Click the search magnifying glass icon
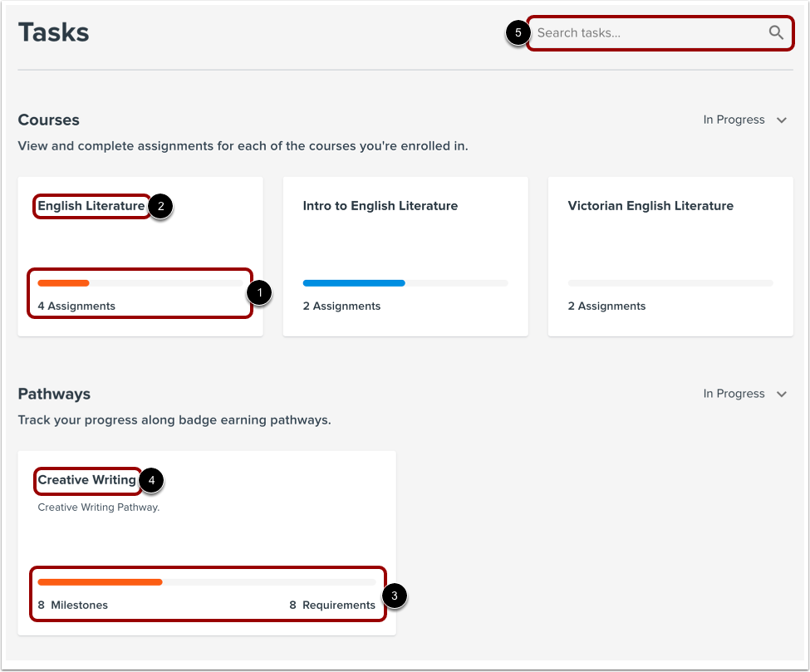 tap(775, 32)
